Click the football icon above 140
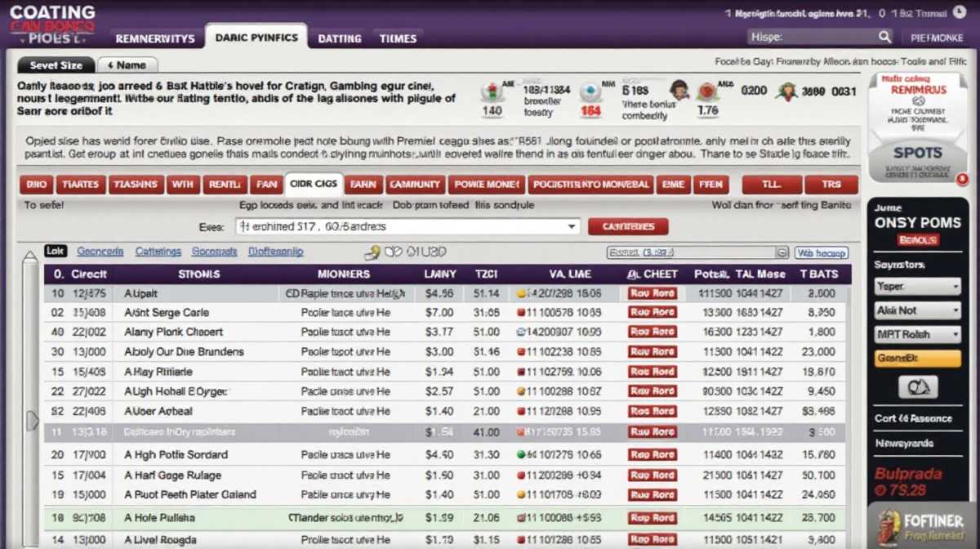This screenshot has width=980, height=549. [490, 91]
